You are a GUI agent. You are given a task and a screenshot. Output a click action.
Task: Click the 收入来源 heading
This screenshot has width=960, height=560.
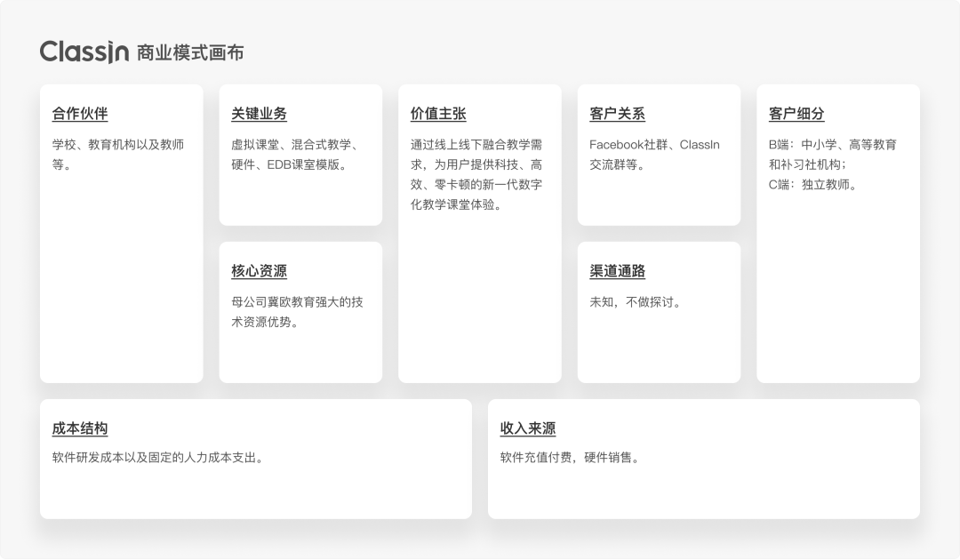click(528, 428)
